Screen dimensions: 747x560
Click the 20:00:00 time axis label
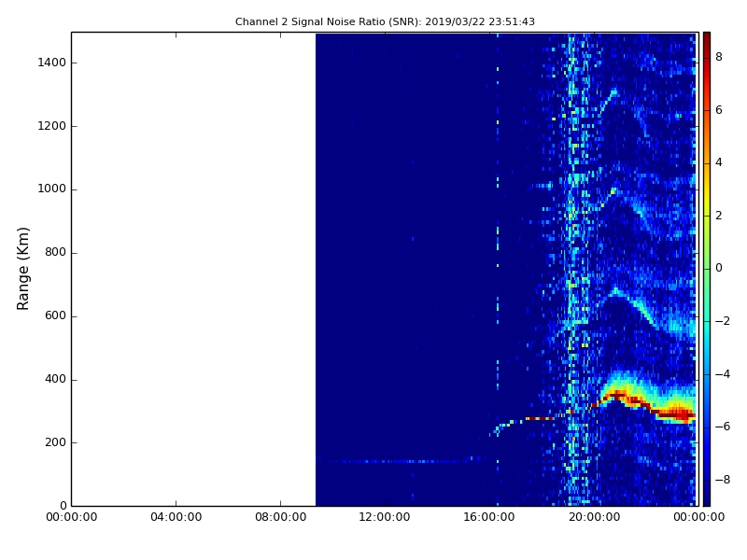click(x=594, y=517)
